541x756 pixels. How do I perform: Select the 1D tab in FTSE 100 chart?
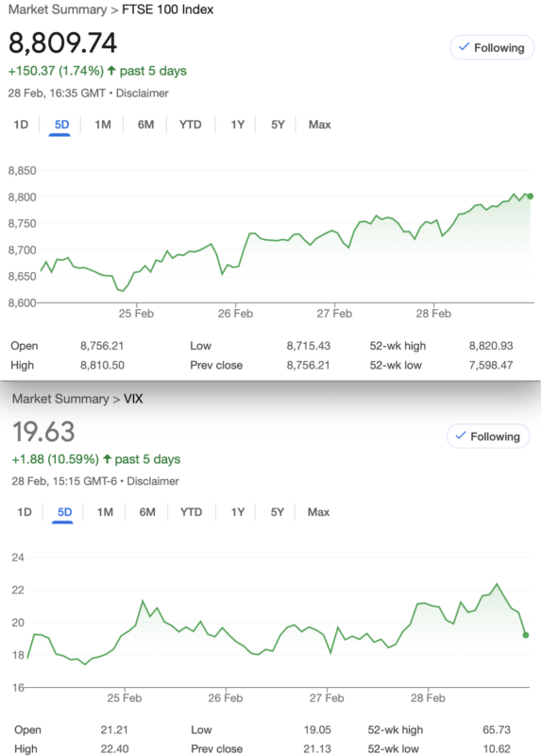21,125
